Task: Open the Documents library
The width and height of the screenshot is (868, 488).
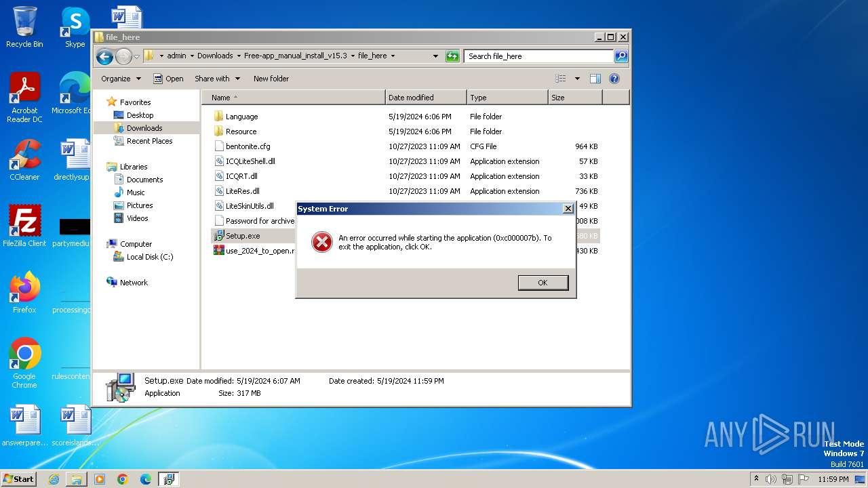Action: pos(144,180)
